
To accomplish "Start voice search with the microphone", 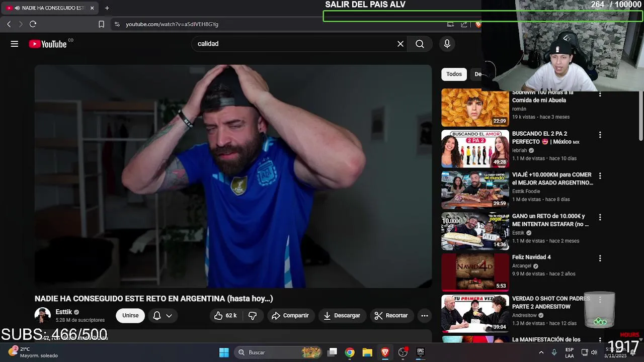I will click(x=447, y=44).
